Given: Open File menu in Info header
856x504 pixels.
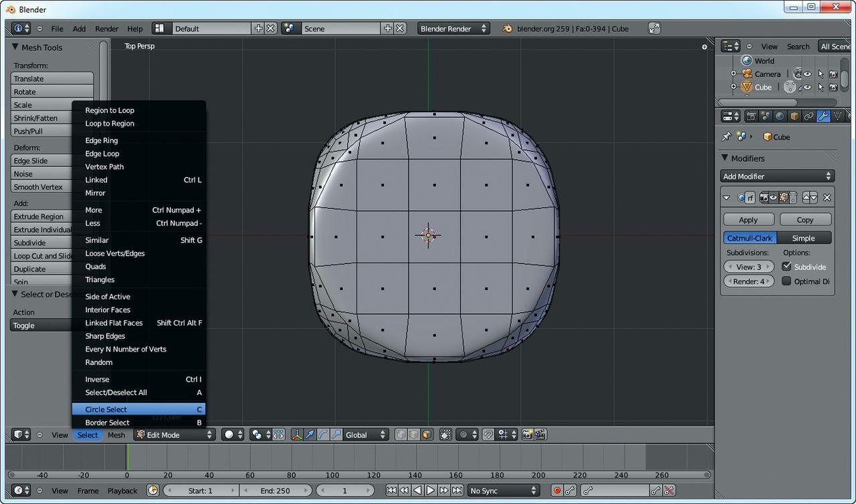Looking at the screenshot, I should tap(58, 29).
